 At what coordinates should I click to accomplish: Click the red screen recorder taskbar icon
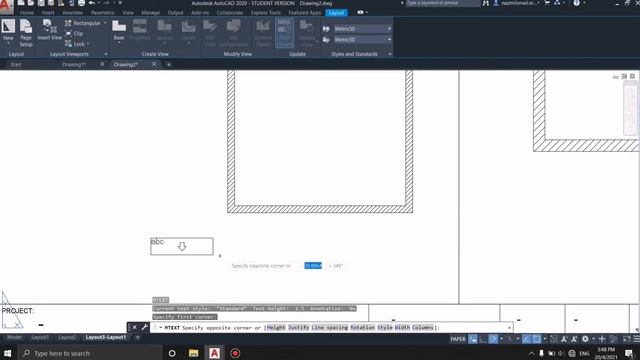point(235,353)
